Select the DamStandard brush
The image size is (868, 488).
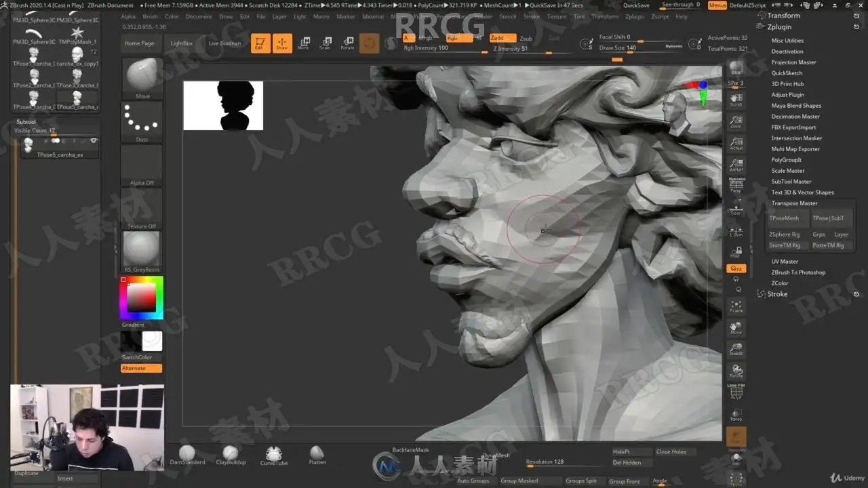coord(187,455)
